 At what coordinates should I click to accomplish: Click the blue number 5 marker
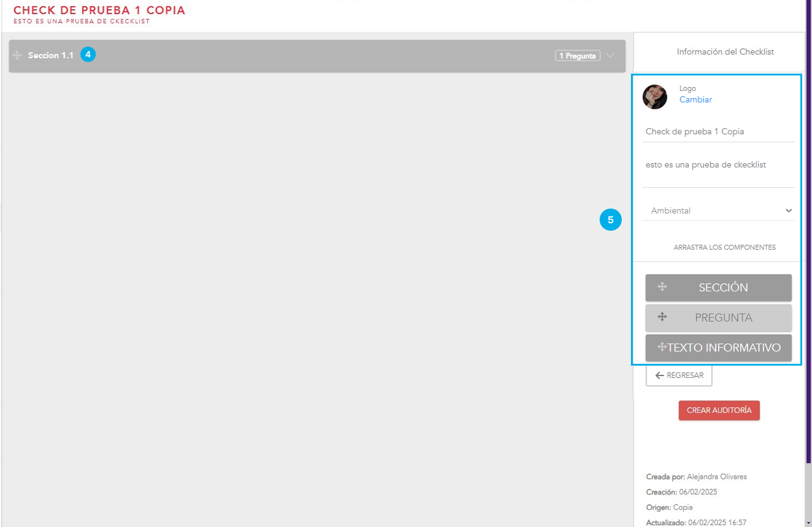tap(610, 220)
